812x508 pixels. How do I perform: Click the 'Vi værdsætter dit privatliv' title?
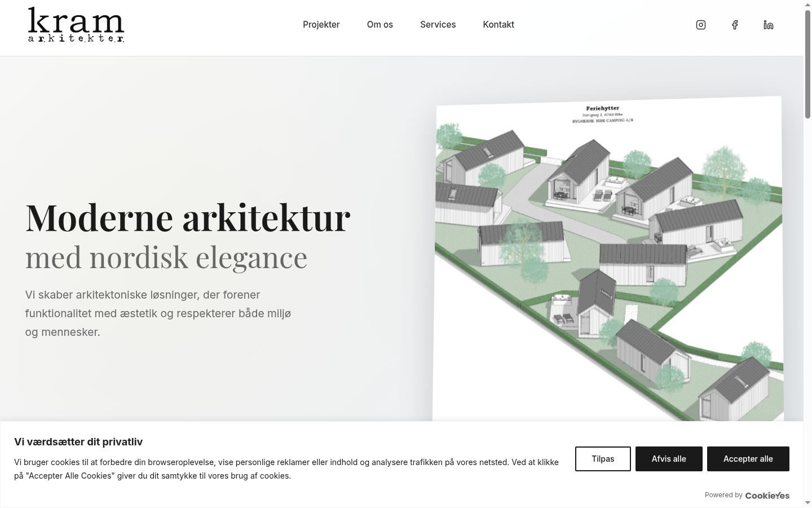[78, 442]
